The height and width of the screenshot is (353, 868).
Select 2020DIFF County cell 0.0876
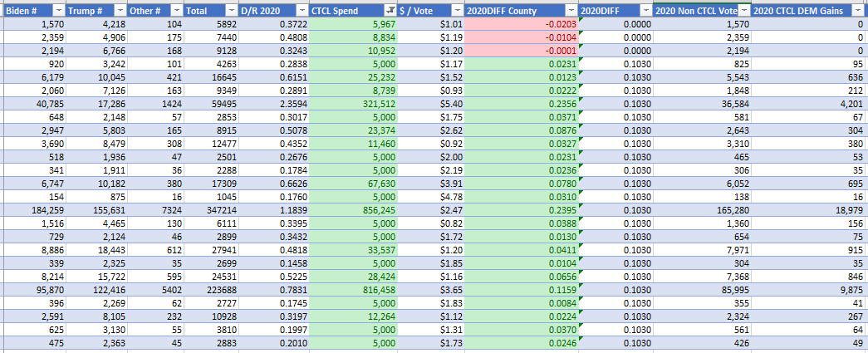[522, 130]
